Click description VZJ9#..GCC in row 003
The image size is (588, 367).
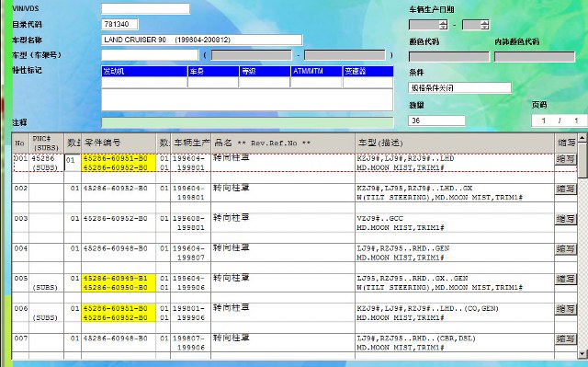pyautogui.click(x=380, y=218)
